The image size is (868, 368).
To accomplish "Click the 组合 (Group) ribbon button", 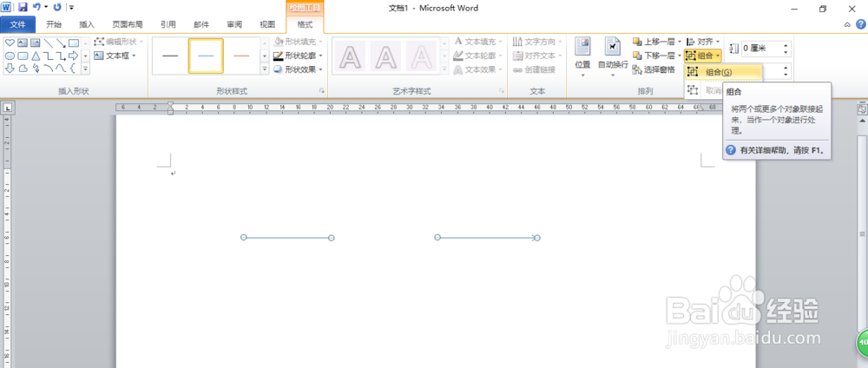I will click(703, 56).
